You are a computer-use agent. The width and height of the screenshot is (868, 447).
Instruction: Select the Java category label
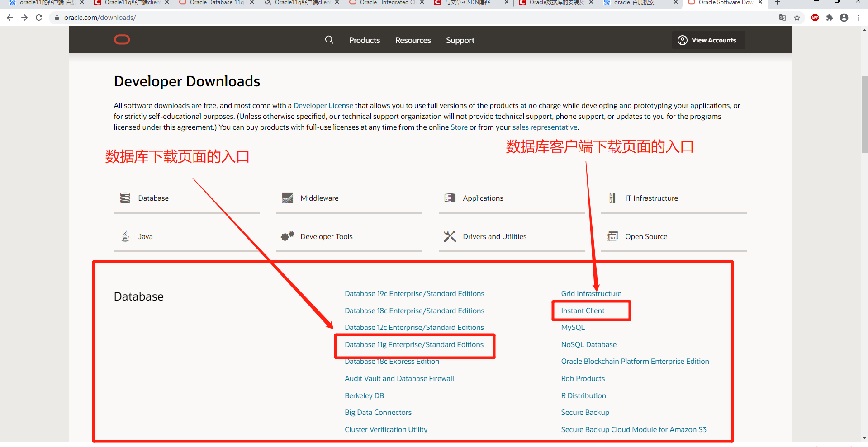pos(145,236)
